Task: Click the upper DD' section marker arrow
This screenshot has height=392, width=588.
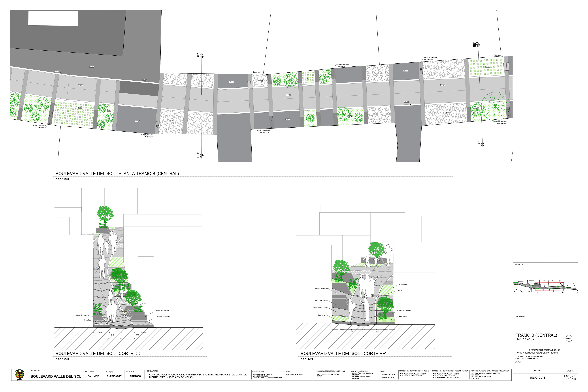Action: pyautogui.click(x=203, y=57)
